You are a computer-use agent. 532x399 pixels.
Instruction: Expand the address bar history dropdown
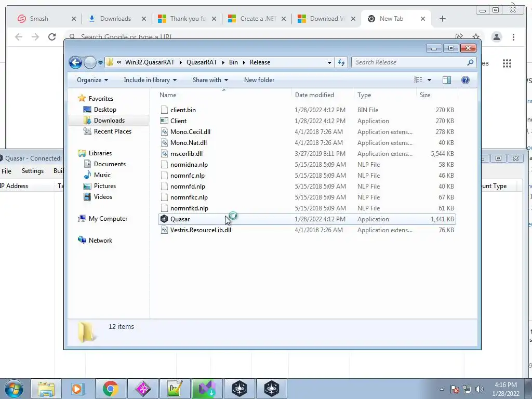[x=329, y=62]
